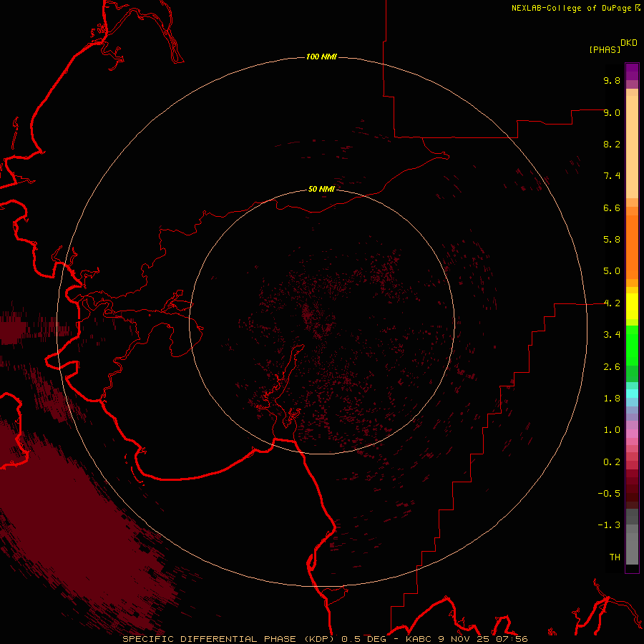Select the 3.4 legend value
The image size is (644, 644).
(x=612, y=335)
